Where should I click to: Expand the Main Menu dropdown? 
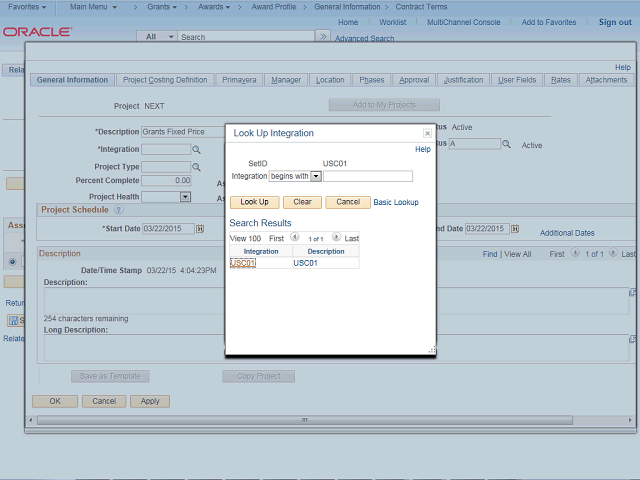click(x=93, y=7)
